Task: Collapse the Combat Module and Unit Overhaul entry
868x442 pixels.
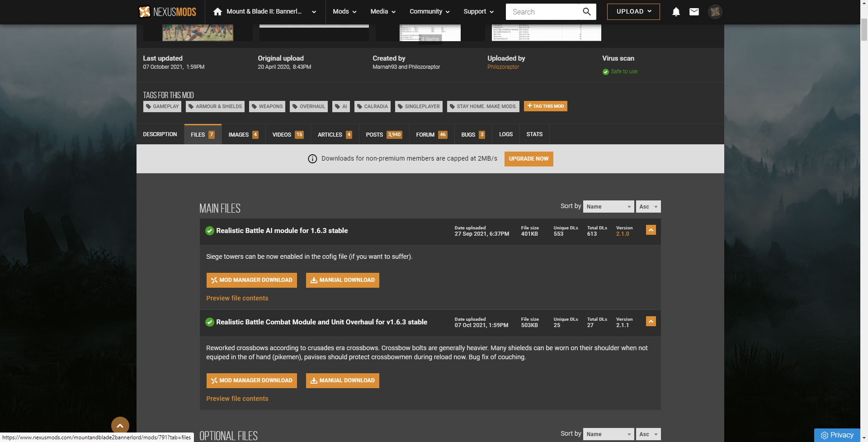Action: point(651,321)
